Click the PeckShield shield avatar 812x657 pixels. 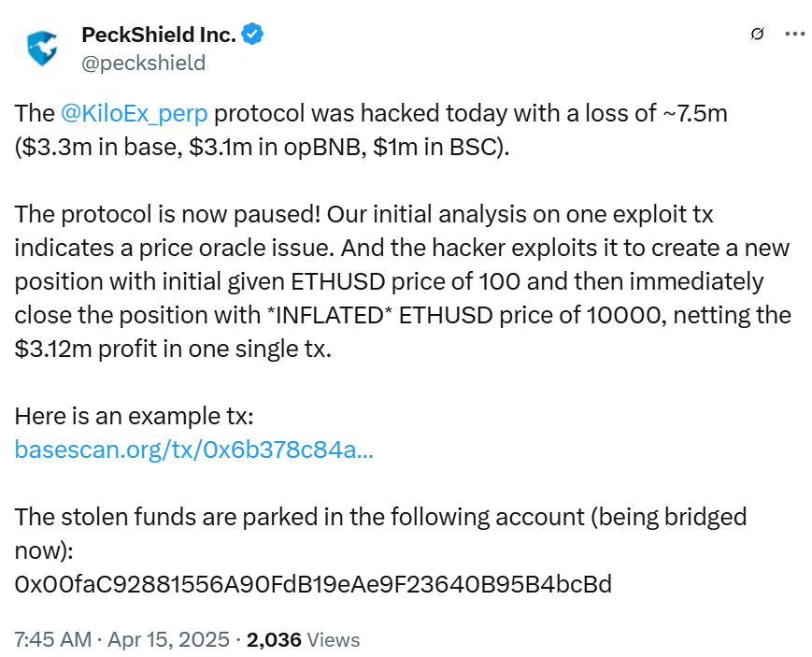[x=42, y=49]
